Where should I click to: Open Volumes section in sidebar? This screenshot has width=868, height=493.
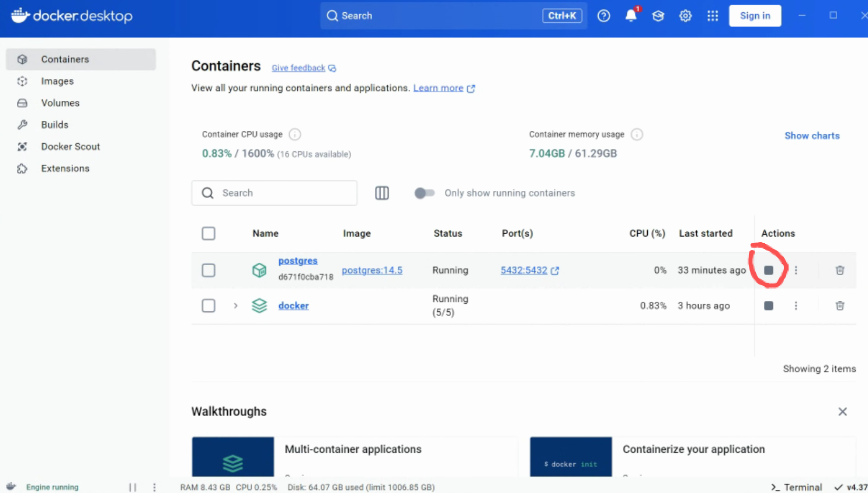[60, 103]
